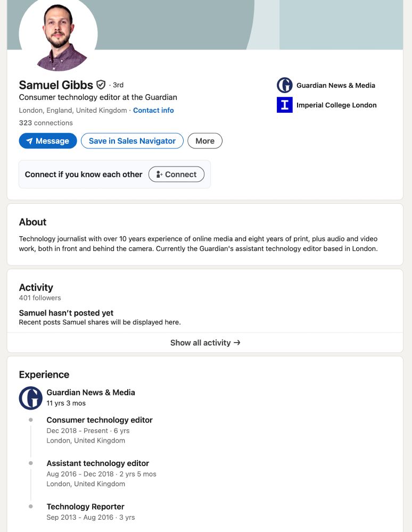
Task: Click the verification shield badge icon
Action: click(x=101, y=85)
